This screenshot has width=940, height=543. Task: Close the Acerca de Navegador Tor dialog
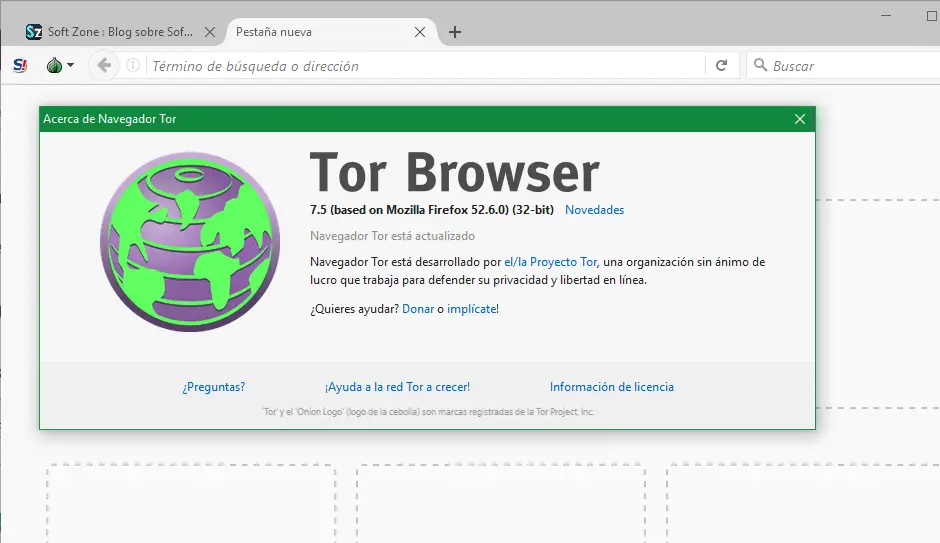click(x=800, y=119)
